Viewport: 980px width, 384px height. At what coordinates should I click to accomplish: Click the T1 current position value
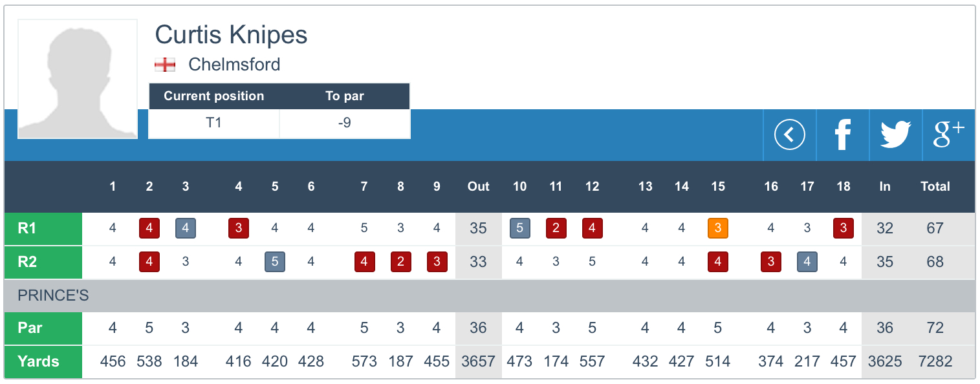click(x=213, y=123)
